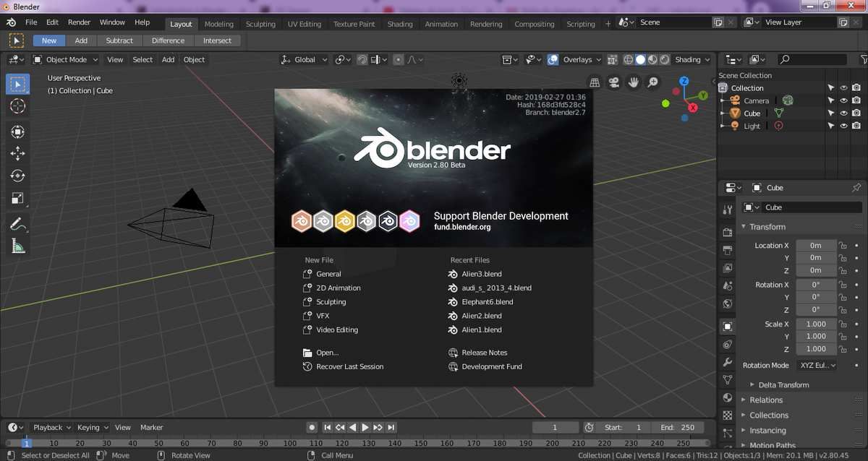Select the Select Box tool
Image resolution: width=868 pixels, height=461 pixels.
pyautogui.click(x=18, y=84)
